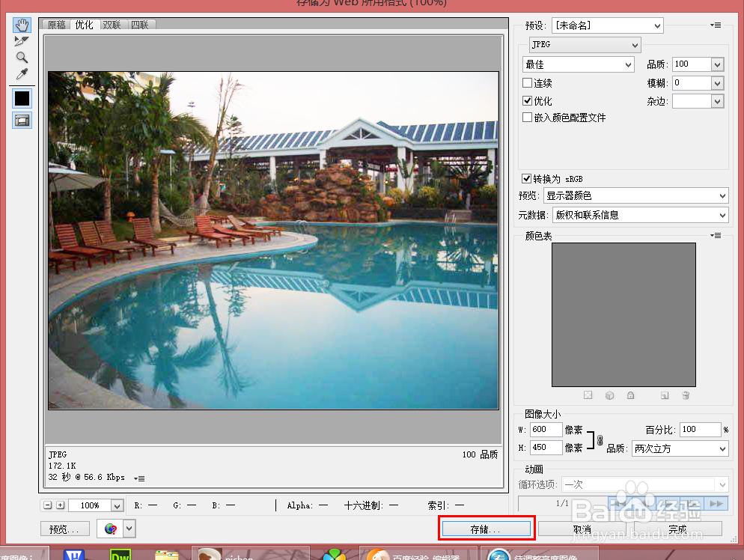Open the blue U app taskbar icon

pos(73,554)
